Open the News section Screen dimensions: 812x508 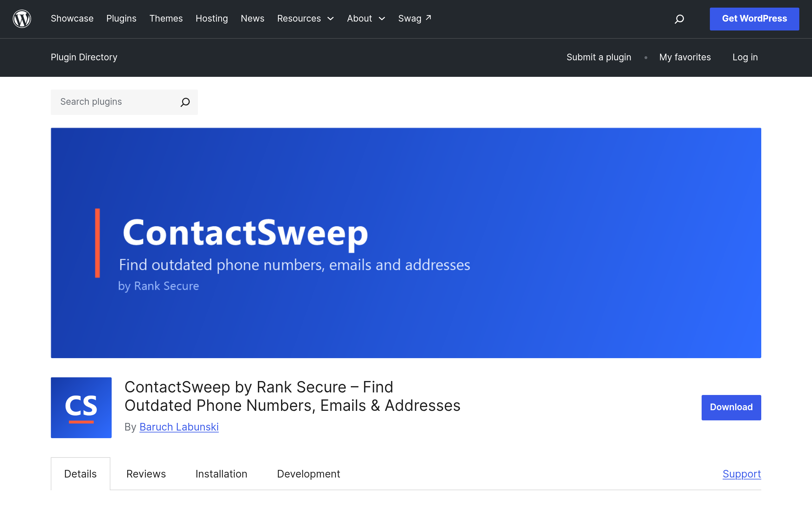pyautogui.click(x=253, y=18)
